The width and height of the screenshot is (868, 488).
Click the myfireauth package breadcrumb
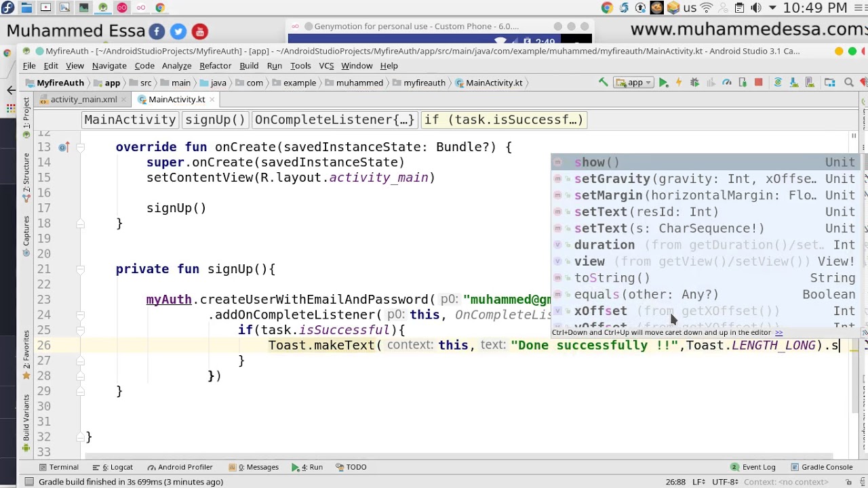[x=418, y=83]
